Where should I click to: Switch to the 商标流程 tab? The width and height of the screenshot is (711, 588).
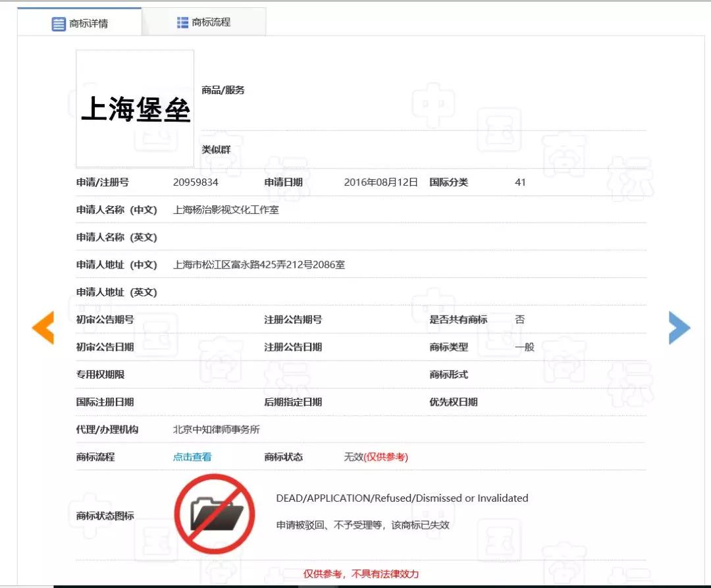click(211, 22)
